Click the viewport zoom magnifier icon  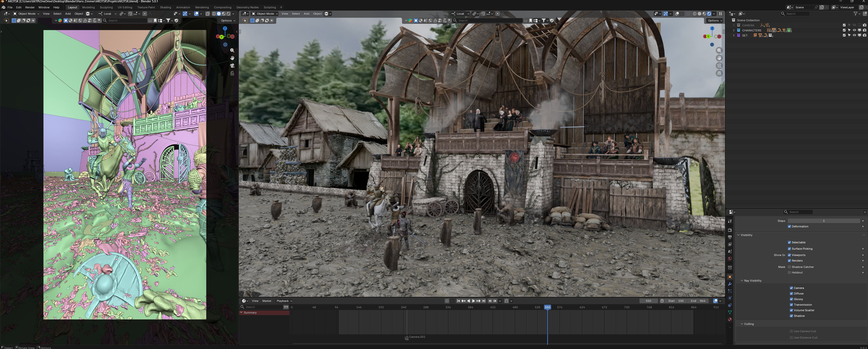[x=719, y=50]
